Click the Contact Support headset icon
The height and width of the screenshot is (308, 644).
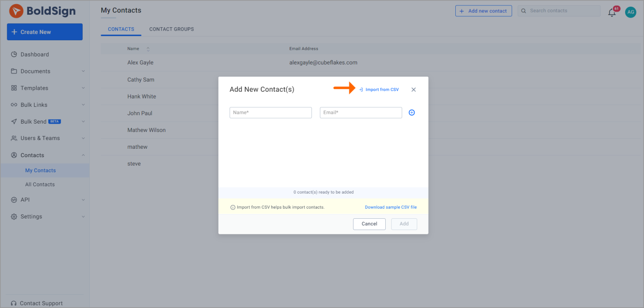click(x=14, y=303)
